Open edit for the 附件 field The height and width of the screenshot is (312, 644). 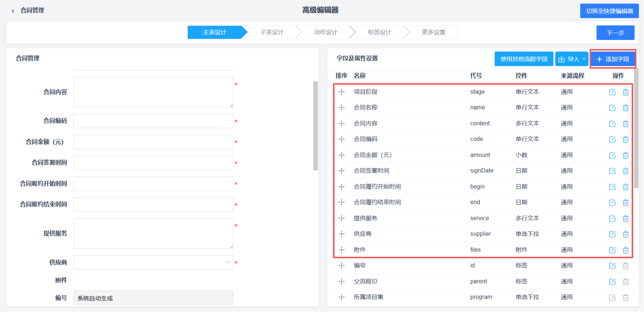(612, 250)
